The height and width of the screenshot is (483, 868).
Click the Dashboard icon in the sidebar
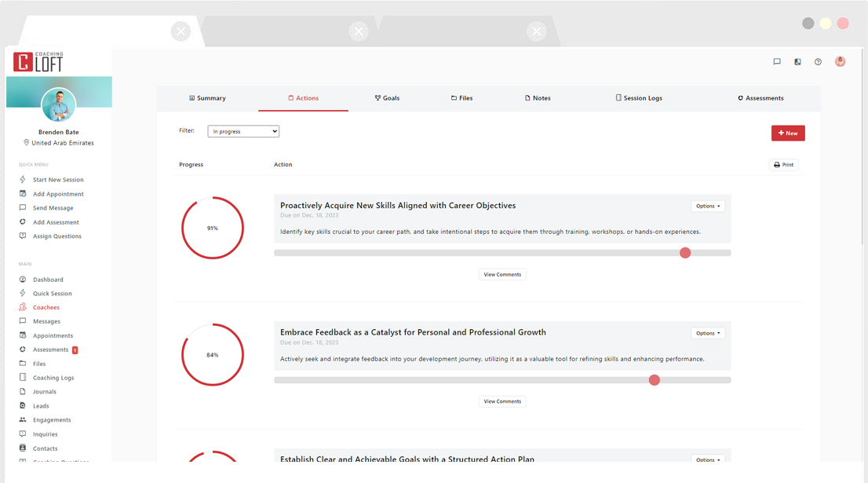coord(23,279)
